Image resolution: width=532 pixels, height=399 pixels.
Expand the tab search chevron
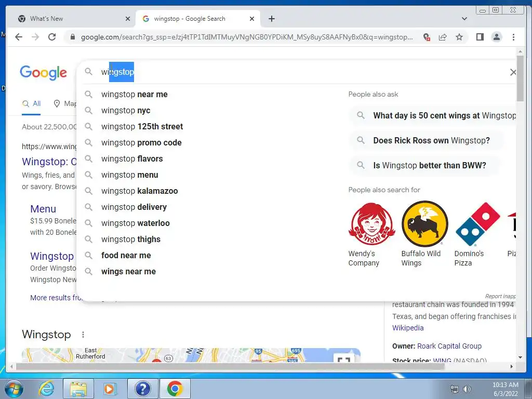coord(464,19)
